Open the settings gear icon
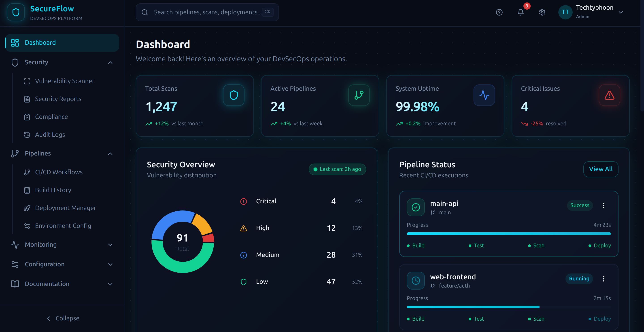The image size is (644, 332). [x=542, y=12]
